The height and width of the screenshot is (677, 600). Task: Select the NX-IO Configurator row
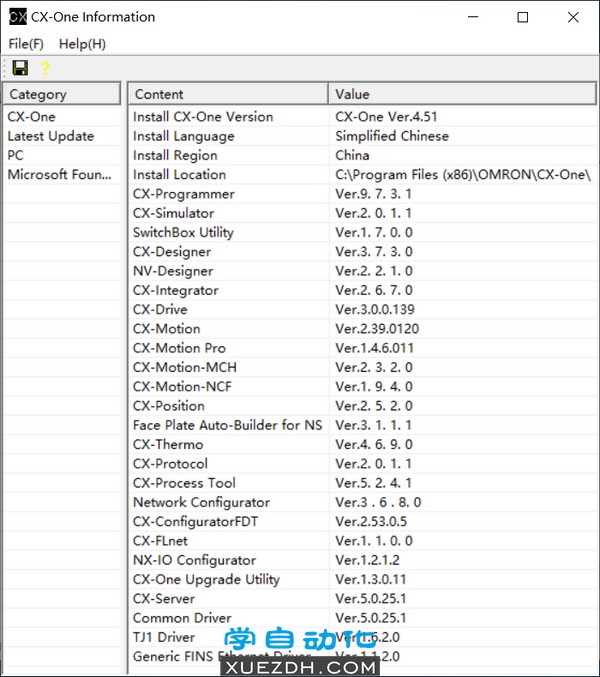[363, 560]
